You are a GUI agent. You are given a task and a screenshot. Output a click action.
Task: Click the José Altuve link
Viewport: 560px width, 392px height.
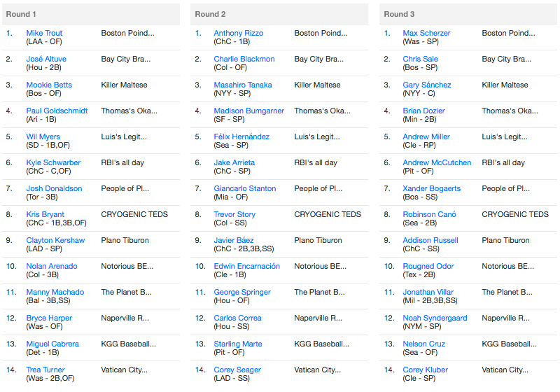[46, 59]
